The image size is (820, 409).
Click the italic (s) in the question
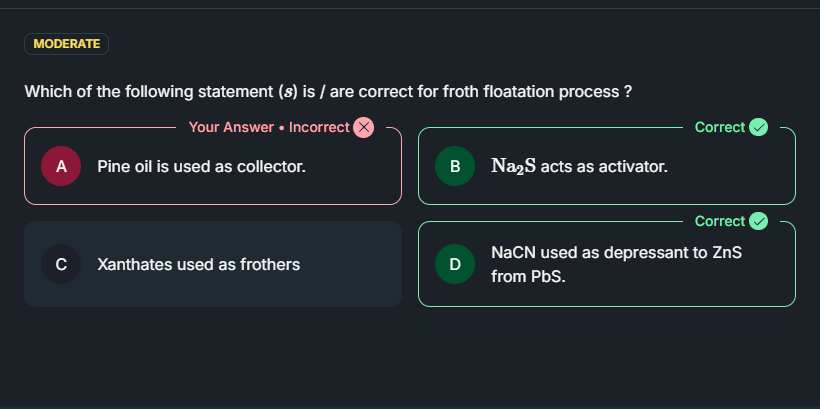click(x=286, y=91)
